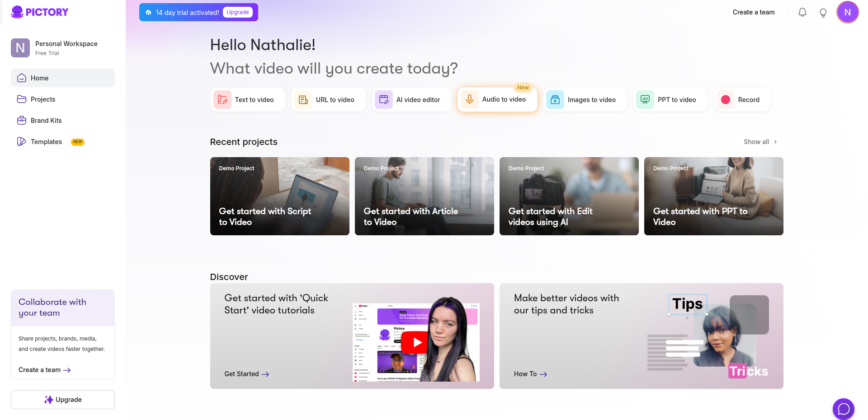This screenshot has width=868, height=420.
Task: Start a screen Record session
Action: coord(742,100)
